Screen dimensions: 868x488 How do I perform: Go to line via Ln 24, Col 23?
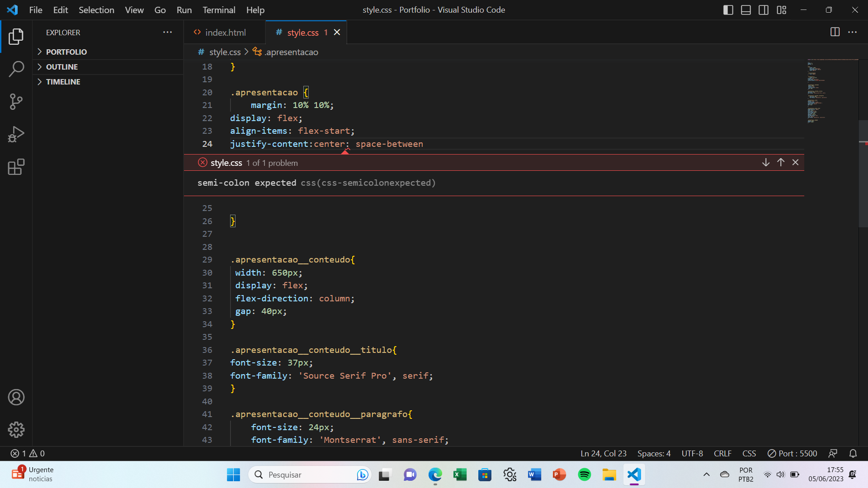point(604,453)
